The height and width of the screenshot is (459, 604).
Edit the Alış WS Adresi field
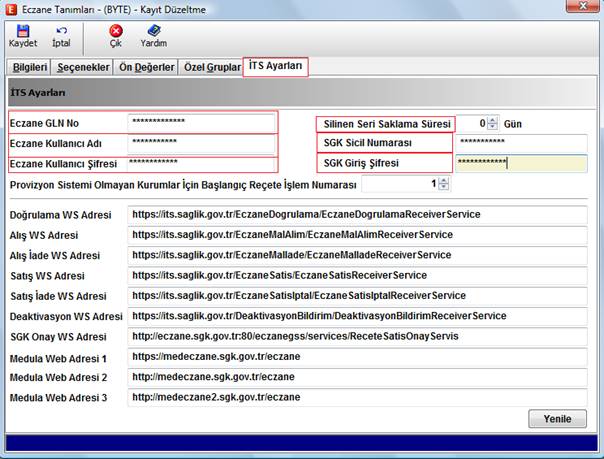pyautogui.click(x=357, y=235)
